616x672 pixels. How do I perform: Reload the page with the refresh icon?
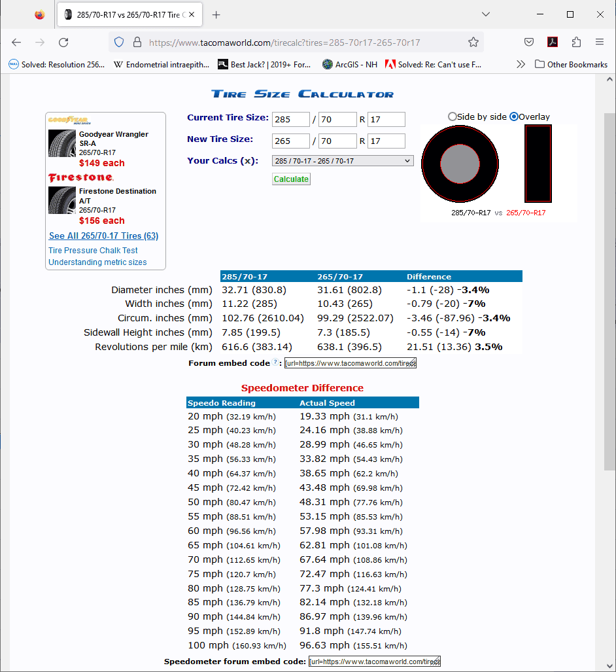point(63,42)
